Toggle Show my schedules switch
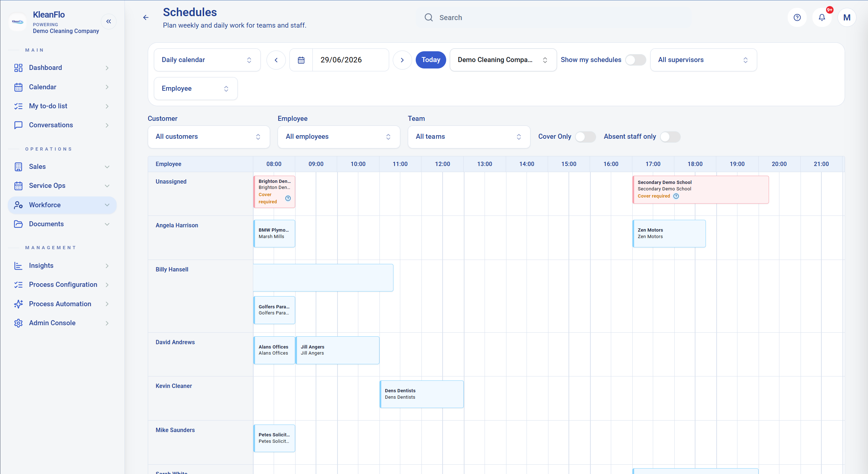 pos(635,60)
